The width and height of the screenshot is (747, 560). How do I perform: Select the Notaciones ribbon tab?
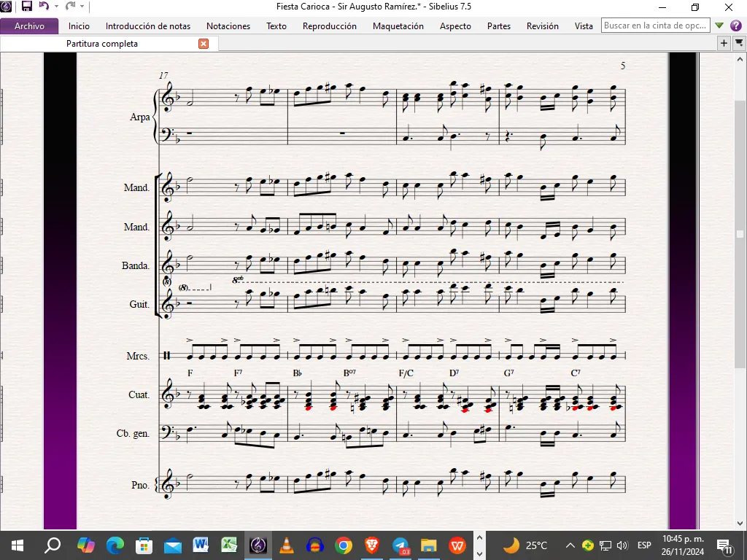coord(228,26)
